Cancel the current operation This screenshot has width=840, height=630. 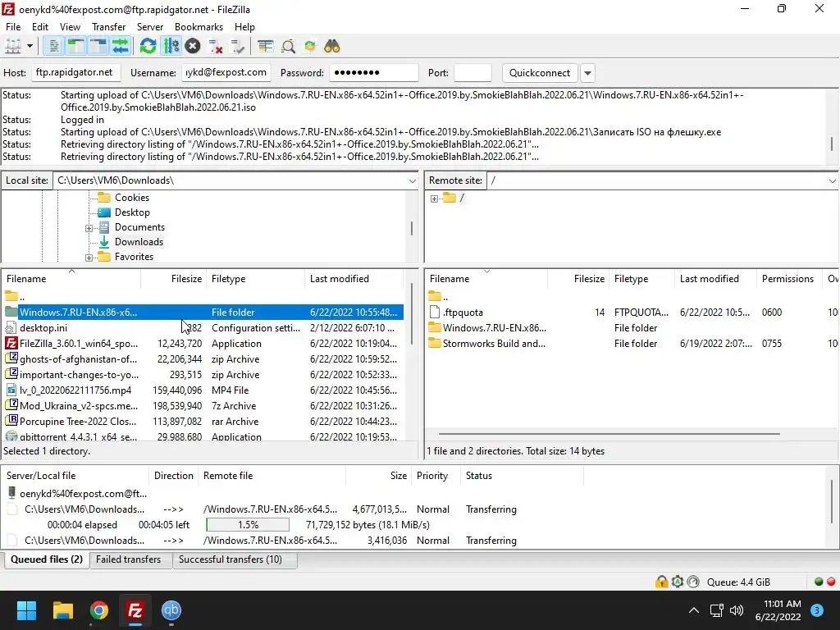193,47
